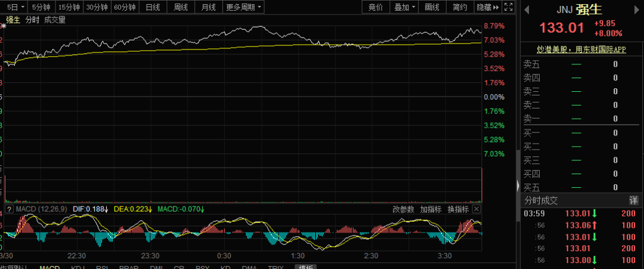The width and height of the screenshot is (644, 269).
Task: Select 买二 order book row
Action: [580, 146]
